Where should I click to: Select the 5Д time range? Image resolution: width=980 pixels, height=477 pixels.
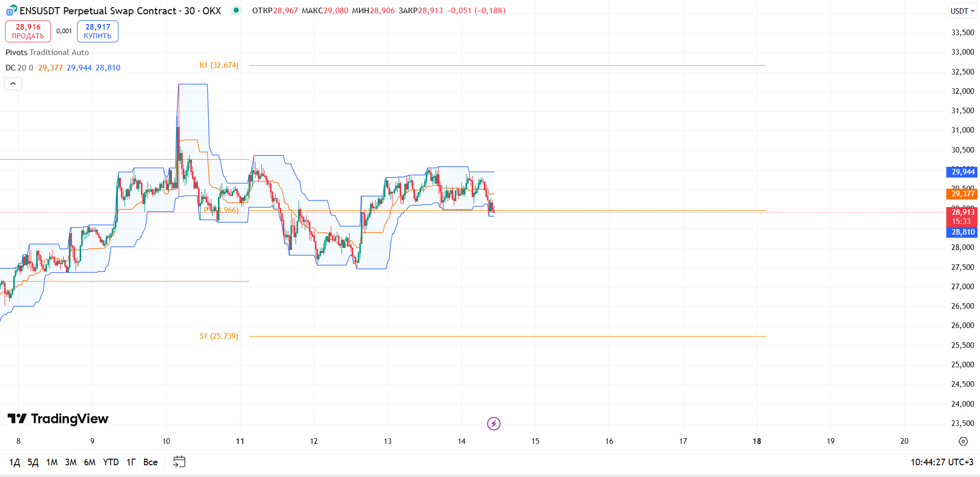point(33,462)
